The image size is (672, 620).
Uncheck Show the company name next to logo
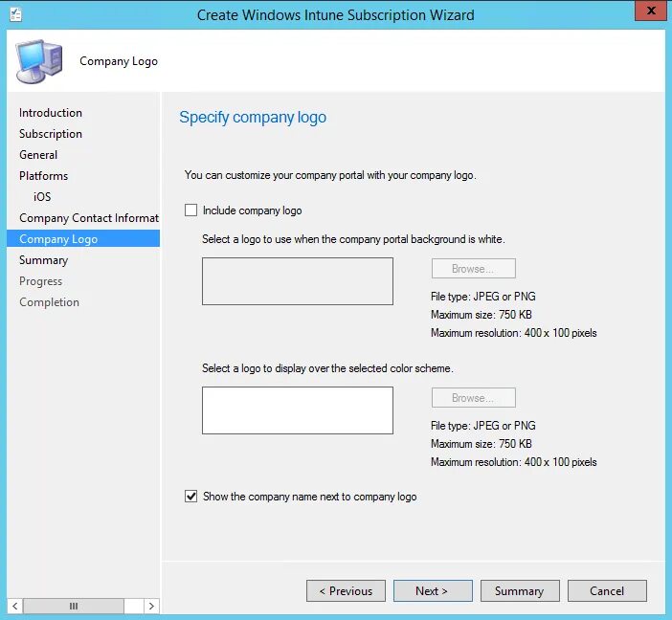[190, 497]
